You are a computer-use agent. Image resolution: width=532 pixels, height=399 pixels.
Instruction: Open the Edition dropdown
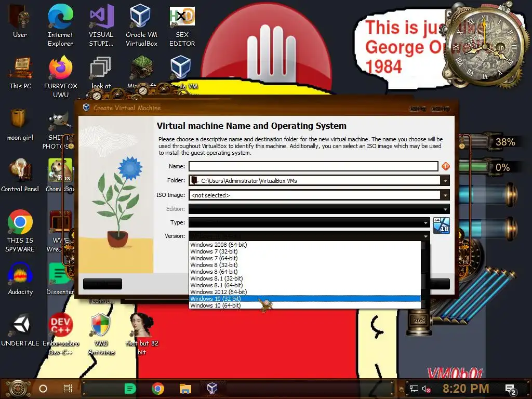pos(319,209)
